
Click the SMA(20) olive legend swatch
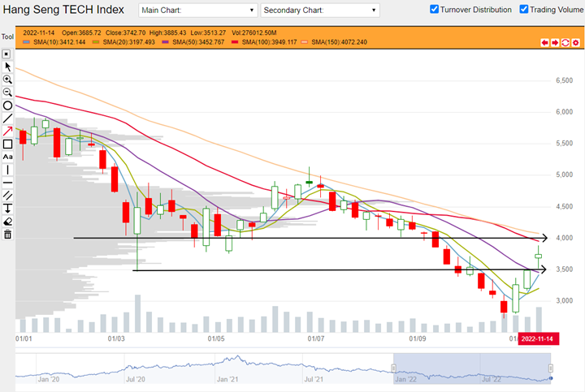[x=96, y=42]
